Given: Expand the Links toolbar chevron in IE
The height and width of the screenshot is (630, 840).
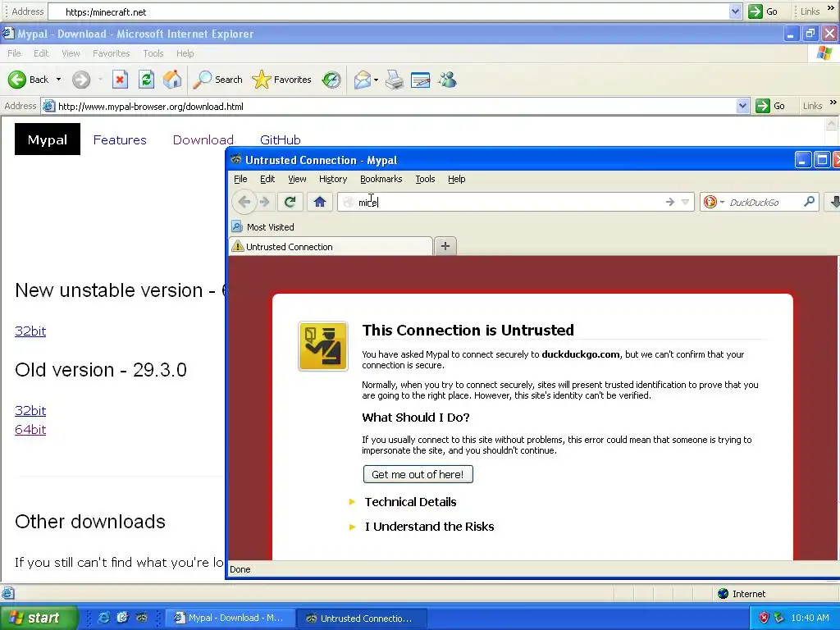Looking at the screenshot, I should [x=833, y=103].
